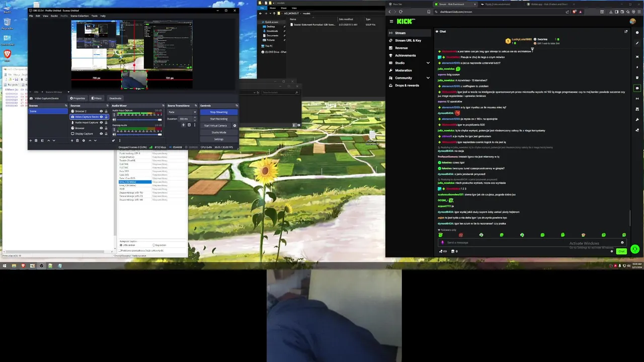This screenshot has height=362, width=644.
Task: Mute Desktop Audio speaker icon
Action: click(114, 134)
